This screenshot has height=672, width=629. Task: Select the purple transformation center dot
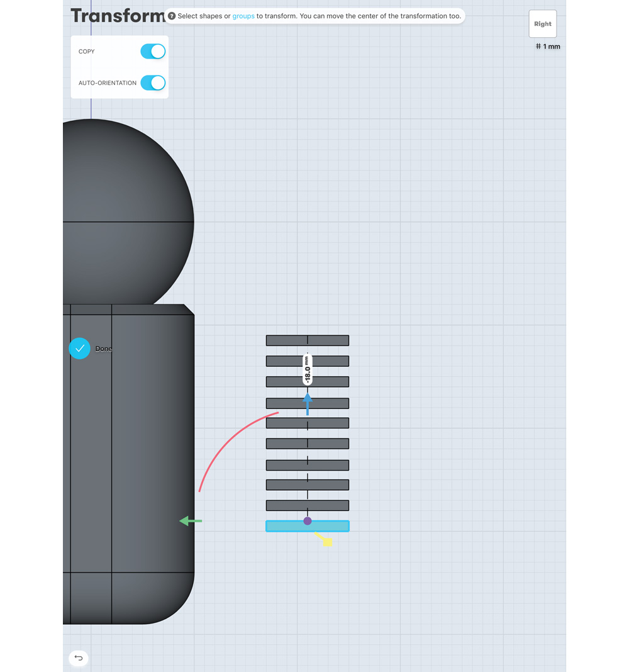[307, 521]
